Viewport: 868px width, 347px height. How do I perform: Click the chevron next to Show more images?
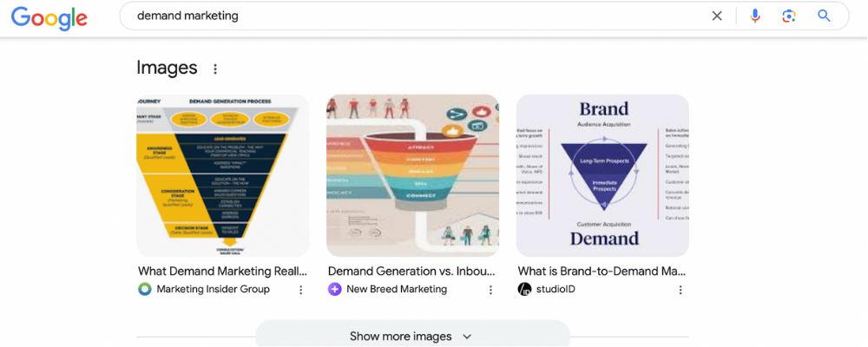pyautogui.click(x=467, y=337)
